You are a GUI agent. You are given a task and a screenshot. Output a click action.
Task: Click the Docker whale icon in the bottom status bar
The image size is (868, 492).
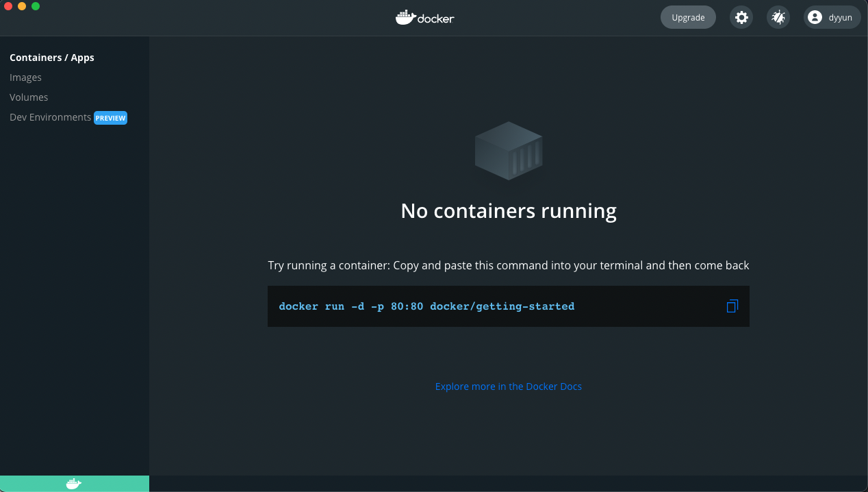(x=74, y=484)
